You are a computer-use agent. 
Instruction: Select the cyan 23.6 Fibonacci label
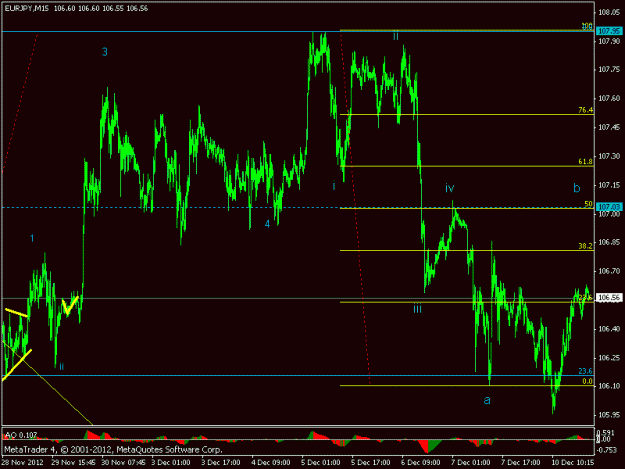click(x=585, y=371)
